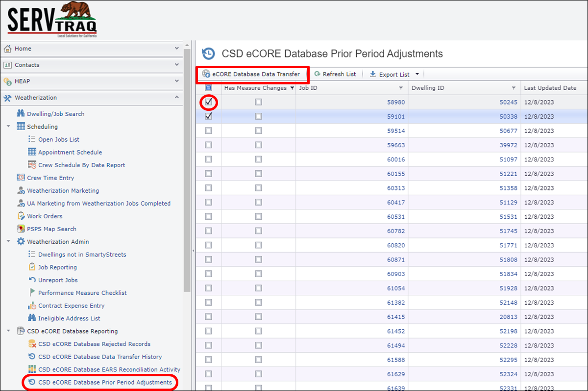This screenshot has height=391, width=588.
Task: Click the sidebar vertical scrollbar
Action: coord(187,170)
